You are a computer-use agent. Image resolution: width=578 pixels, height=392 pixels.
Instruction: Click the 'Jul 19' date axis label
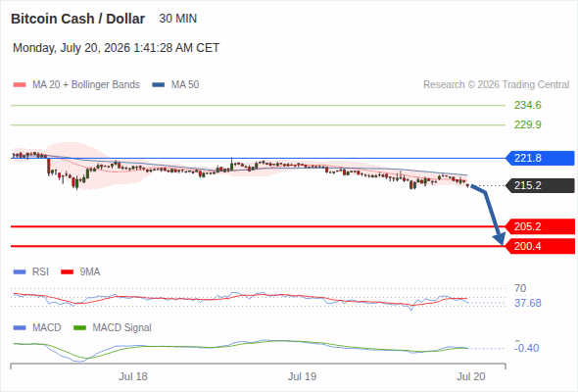pyautogui.click(x=303, y=377)
